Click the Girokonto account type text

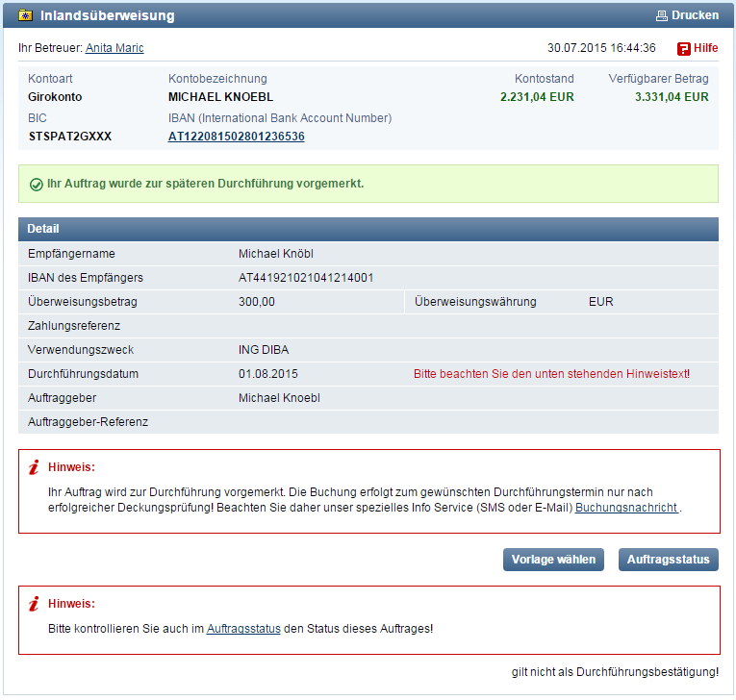click(55, 97)
